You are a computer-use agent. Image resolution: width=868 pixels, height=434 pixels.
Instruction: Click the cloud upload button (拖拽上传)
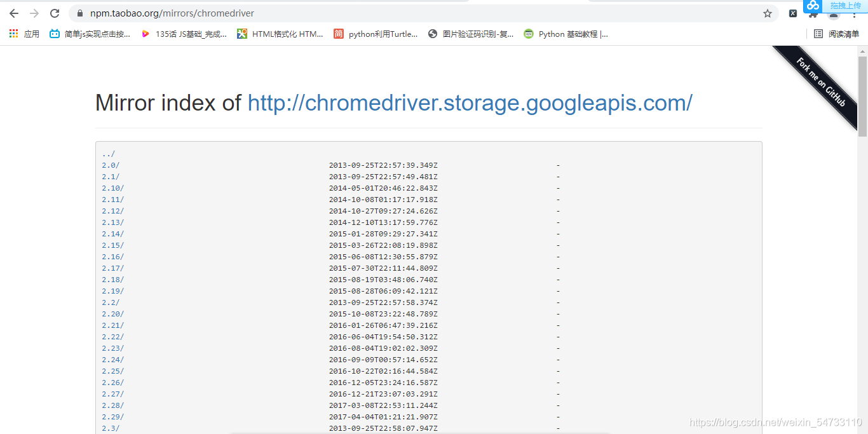836,6
